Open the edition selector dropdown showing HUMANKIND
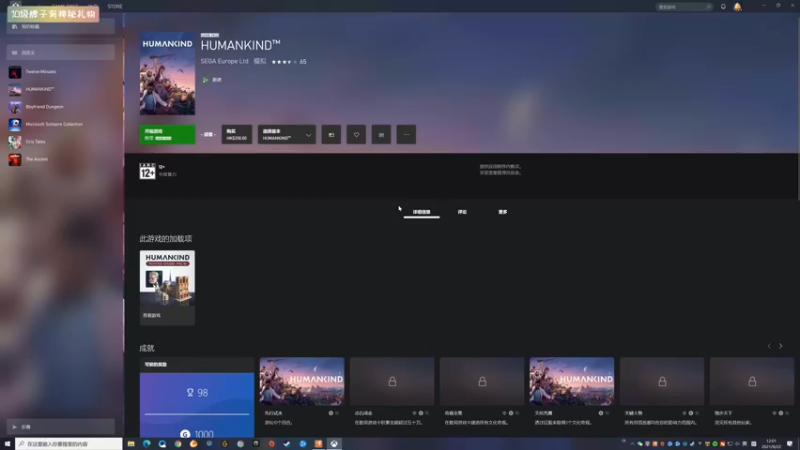This screenshot has height=450, width=800. (287, 135)
